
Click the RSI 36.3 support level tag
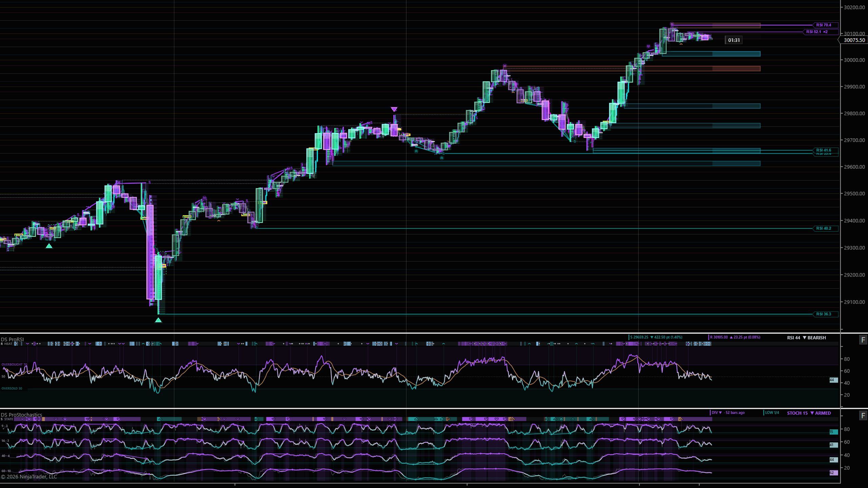pyautogui.click(x=826, y=314)
